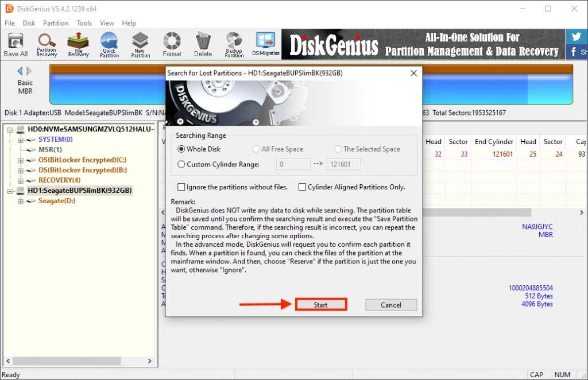
Task: Open the View menu
Action: click(107, 23)
